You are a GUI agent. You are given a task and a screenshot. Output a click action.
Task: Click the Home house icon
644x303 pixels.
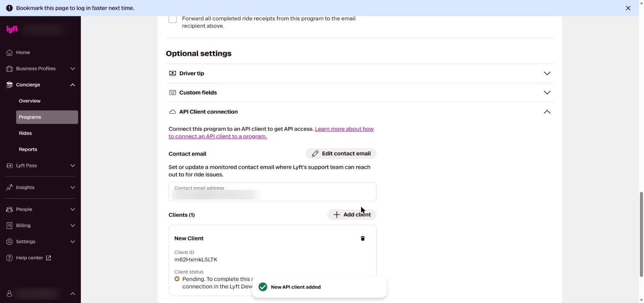[9, 53]
